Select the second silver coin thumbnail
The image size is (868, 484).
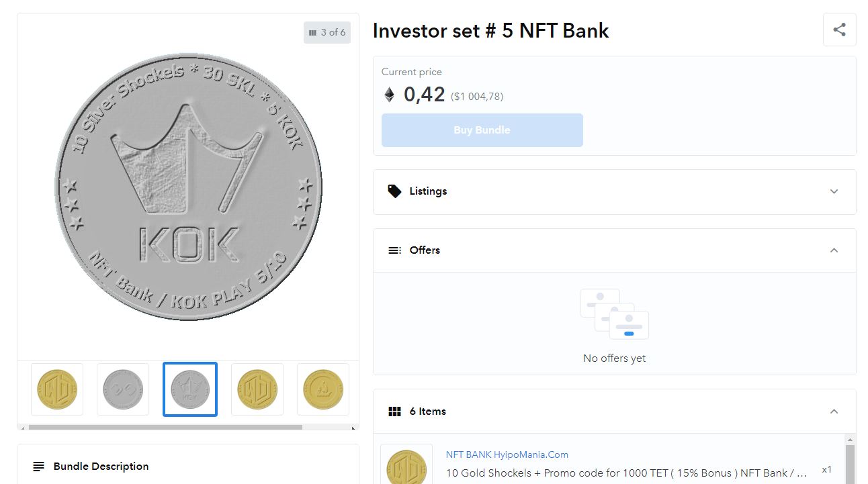click(123, 389)
